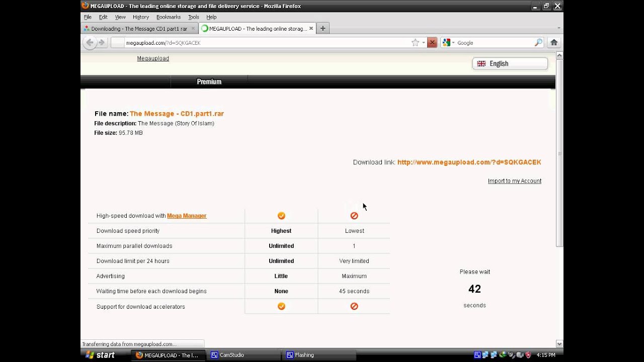Click the UK flag icon beside English
This screenshot has width=644, height=362.
pos(481,64)
